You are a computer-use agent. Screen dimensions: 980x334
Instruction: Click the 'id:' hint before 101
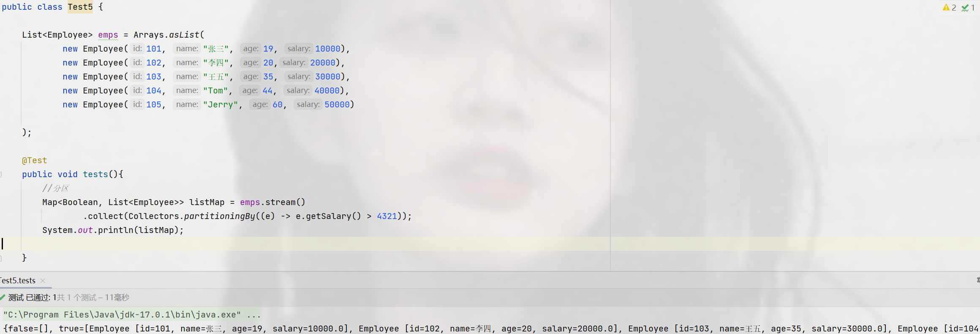click(x=137, y=49)
